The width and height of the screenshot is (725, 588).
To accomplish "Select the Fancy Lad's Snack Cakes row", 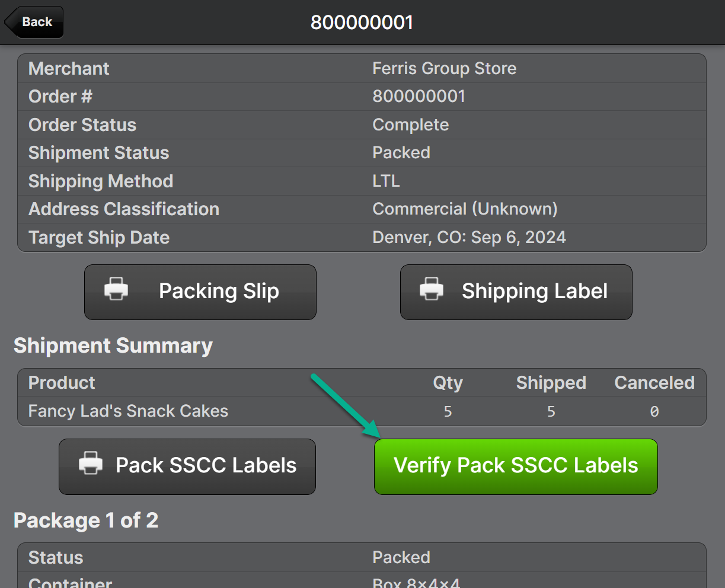I will tap(128, 411).
